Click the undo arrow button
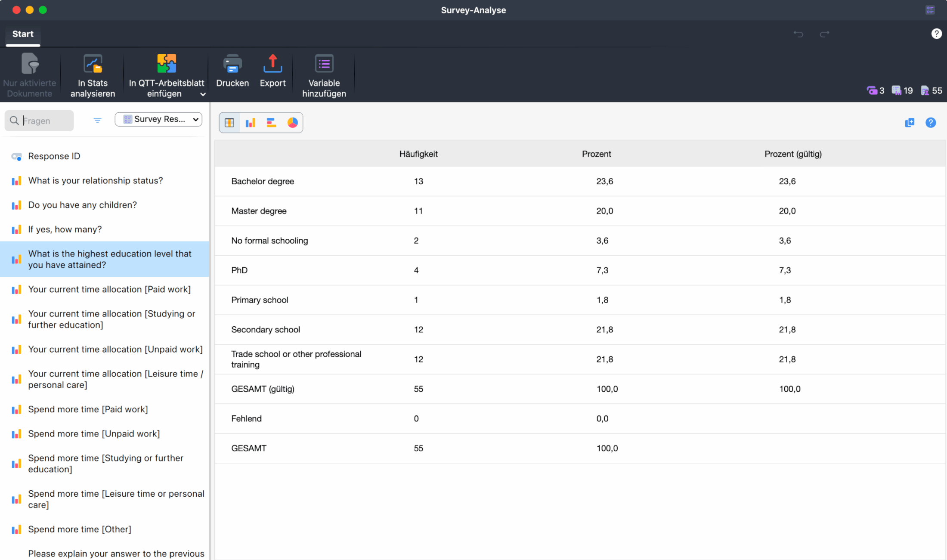 pyautogui.click(x=798, y=34)
